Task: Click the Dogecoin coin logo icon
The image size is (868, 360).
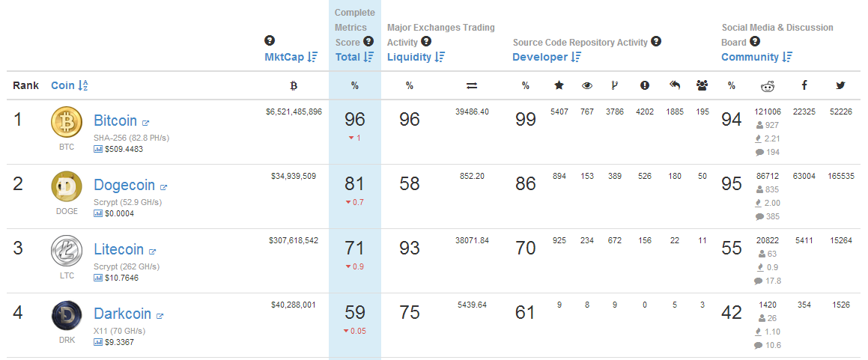Action: (x=67, y=187)
